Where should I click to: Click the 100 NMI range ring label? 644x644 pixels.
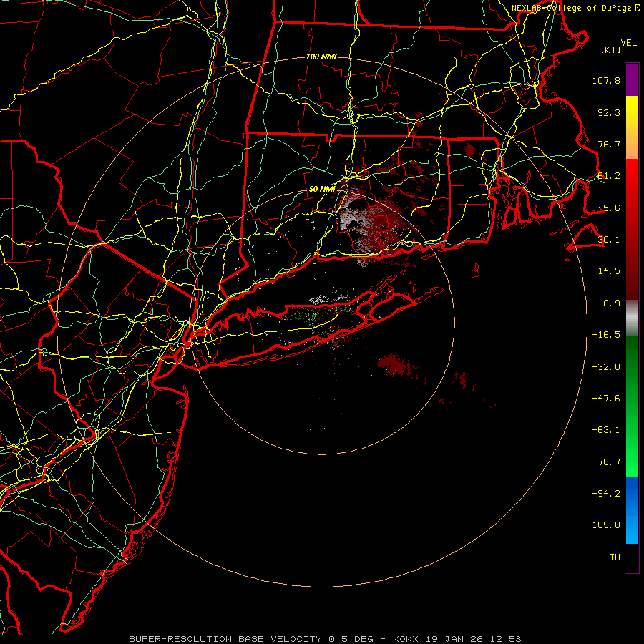click(321, 57)
